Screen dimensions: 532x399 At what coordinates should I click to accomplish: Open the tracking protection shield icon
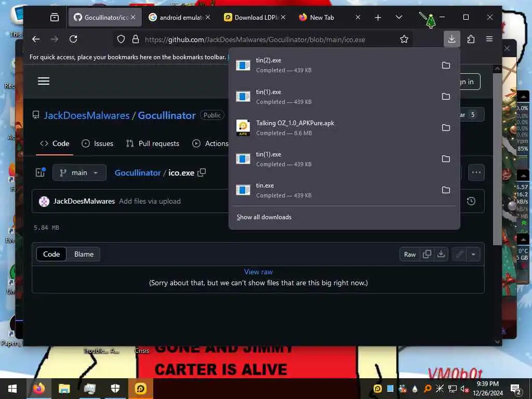point(121,39)
